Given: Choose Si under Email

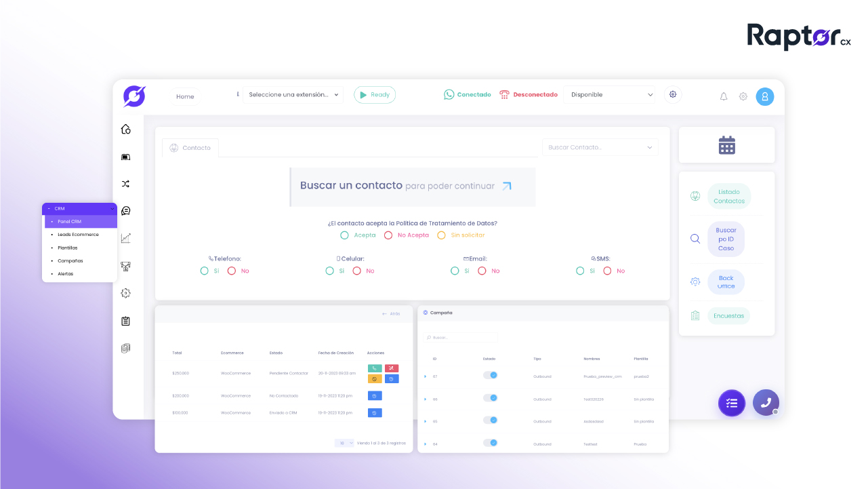Looking at the screenshot, I should coord(455,271).
